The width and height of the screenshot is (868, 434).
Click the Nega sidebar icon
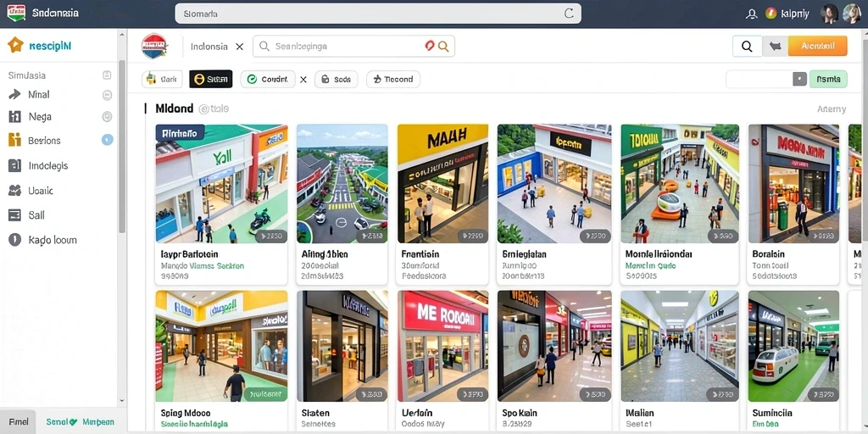(14, 116)
